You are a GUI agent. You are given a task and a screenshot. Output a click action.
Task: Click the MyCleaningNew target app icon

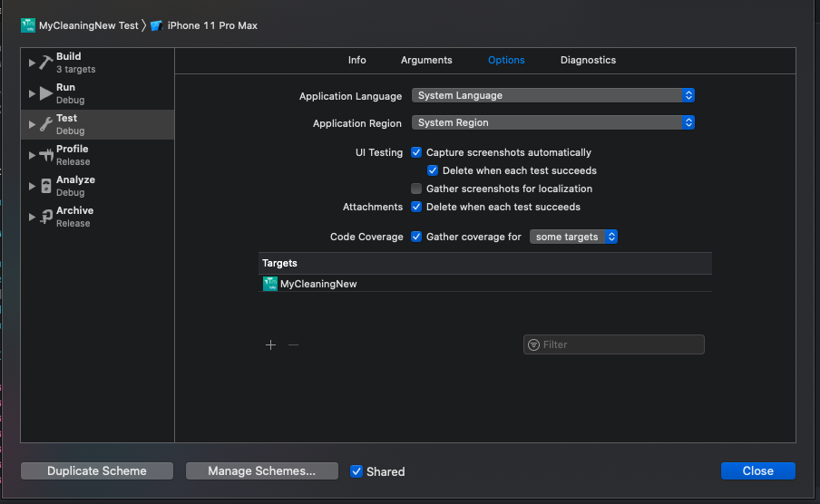point(269,284)
